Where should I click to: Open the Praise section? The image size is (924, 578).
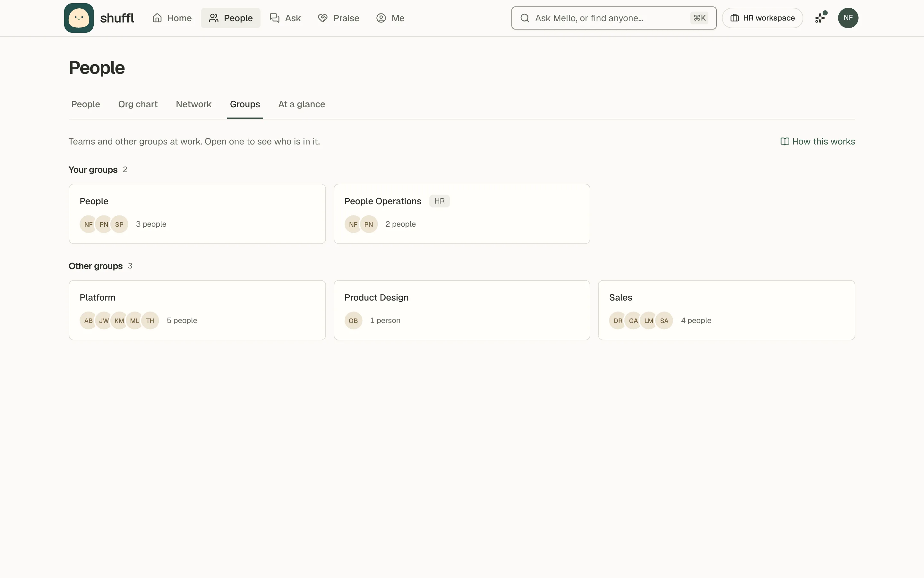[x=339, y=18]
